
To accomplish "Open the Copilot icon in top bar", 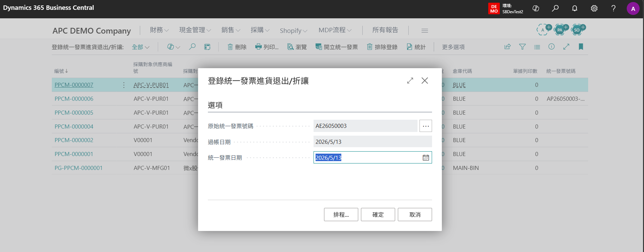I will coord(536,8).
